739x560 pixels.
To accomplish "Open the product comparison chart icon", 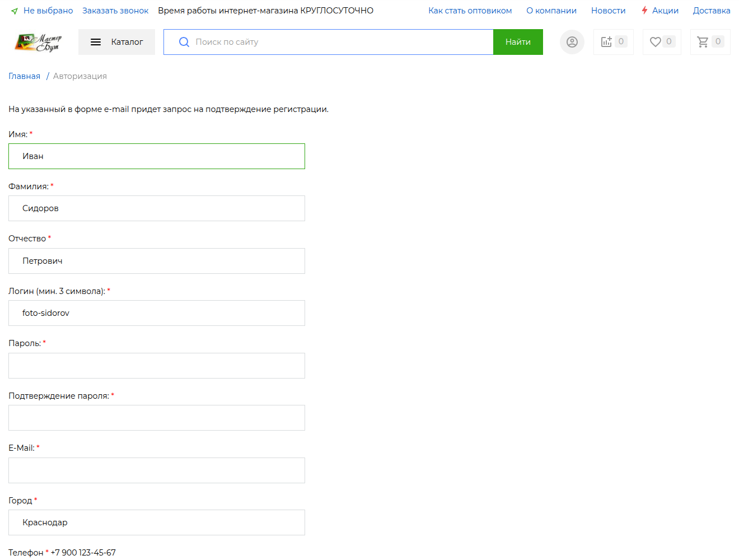I will (606, 41).
